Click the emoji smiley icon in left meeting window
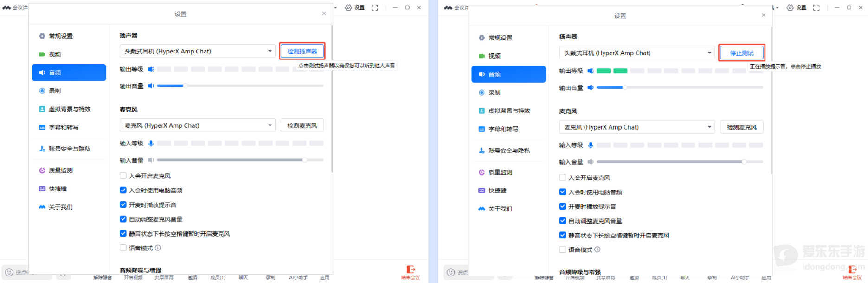The height and width of the screenshot is (283, 868). tap(9, 272)
